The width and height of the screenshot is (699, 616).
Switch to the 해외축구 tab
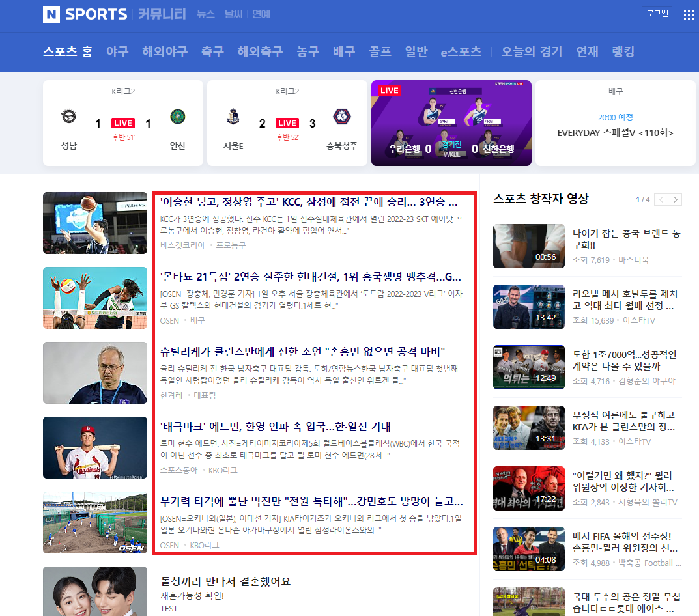coord(260,51)
